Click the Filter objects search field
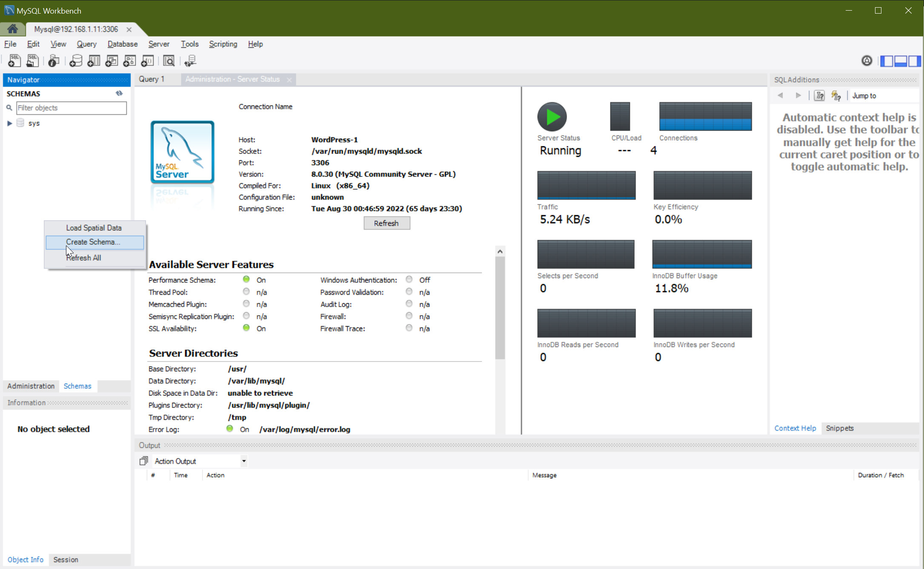The height and width of the screenshot is (569, 924). click(x=72, y=108)
